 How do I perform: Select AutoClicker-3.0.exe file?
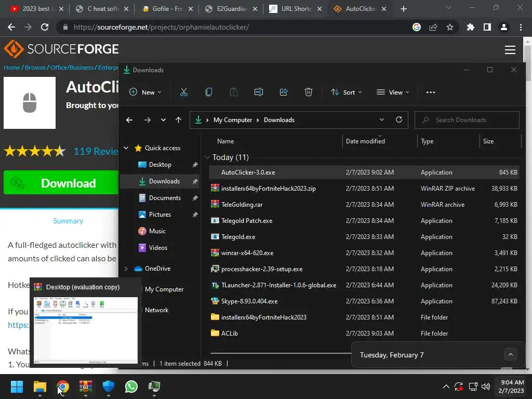coord(364,172)
